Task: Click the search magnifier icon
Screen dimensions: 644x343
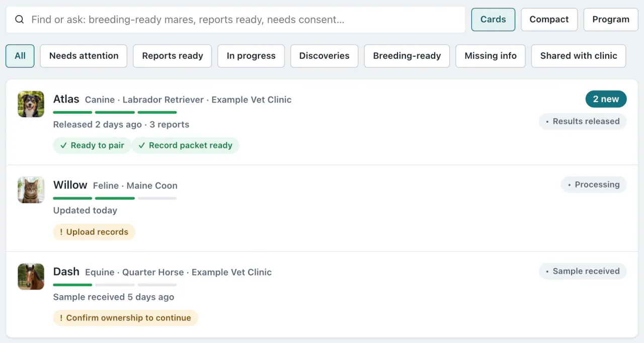Action: click(19, 20)
